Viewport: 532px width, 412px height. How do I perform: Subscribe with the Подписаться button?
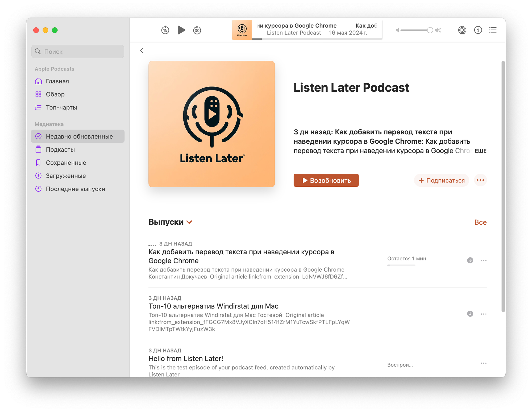click(x=441, y=180)
